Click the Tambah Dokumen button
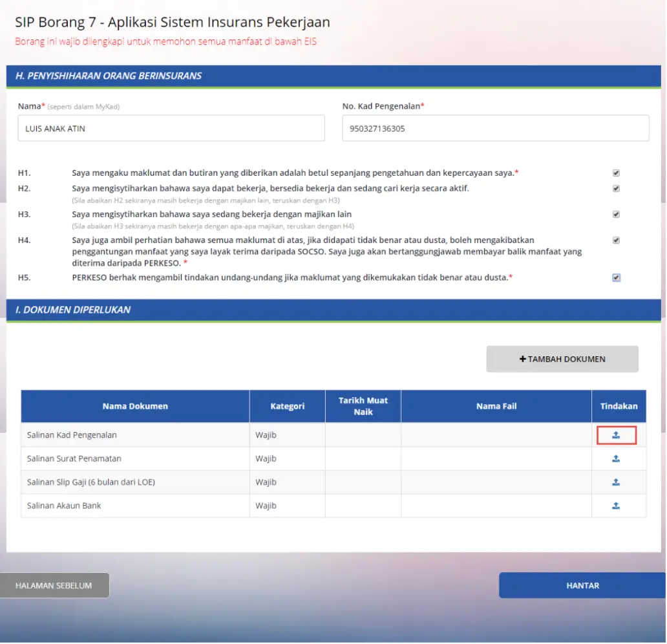 pyautogui.click(x=562, y=359)
